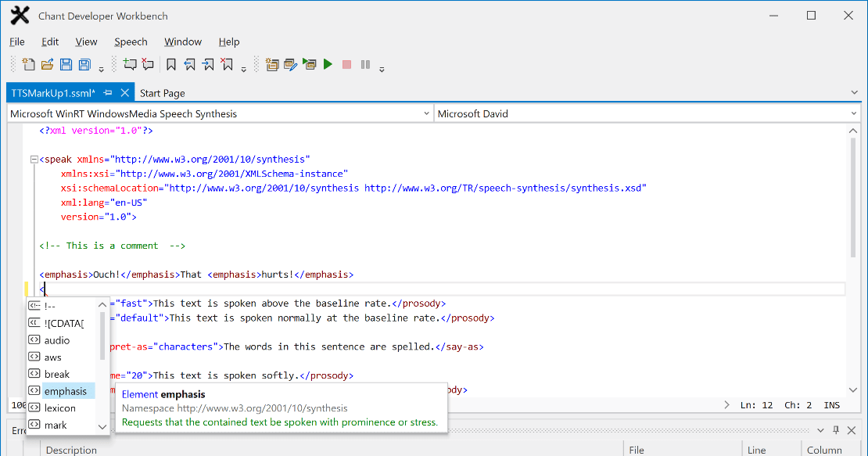This screenshot has height=456, width=868.
Task: Clear bookmarks with red X bookmark icon
Action: click(x=227, y=65)
